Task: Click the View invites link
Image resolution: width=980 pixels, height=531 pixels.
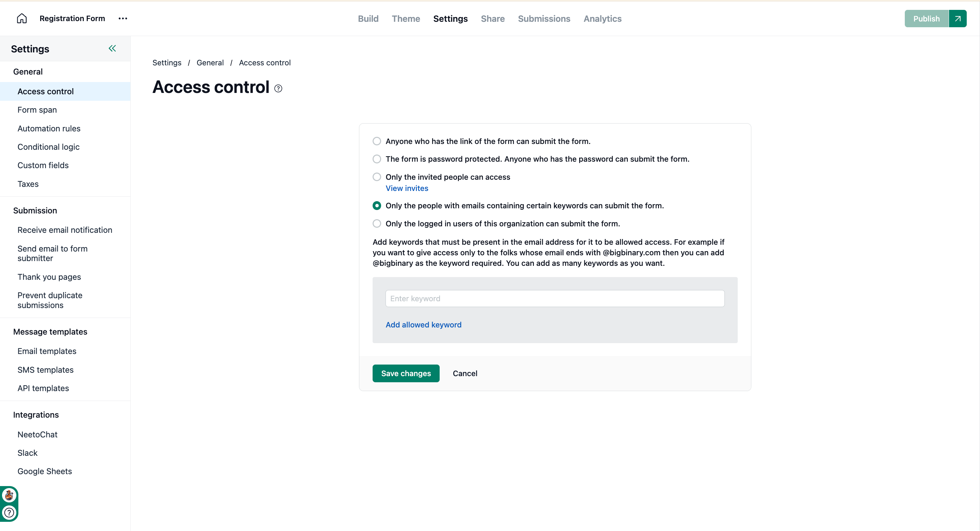Action: point(407,188)
